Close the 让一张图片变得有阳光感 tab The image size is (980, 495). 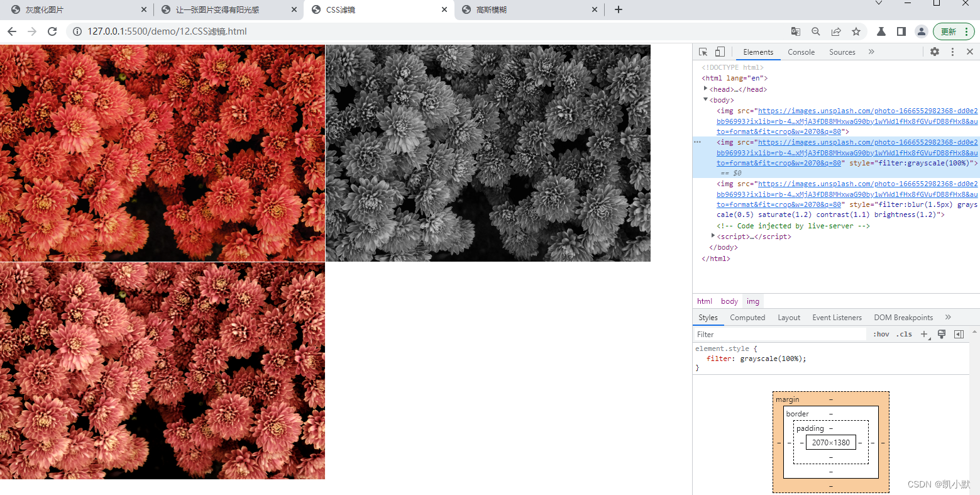pyautogui.click(x=295, y=9)
